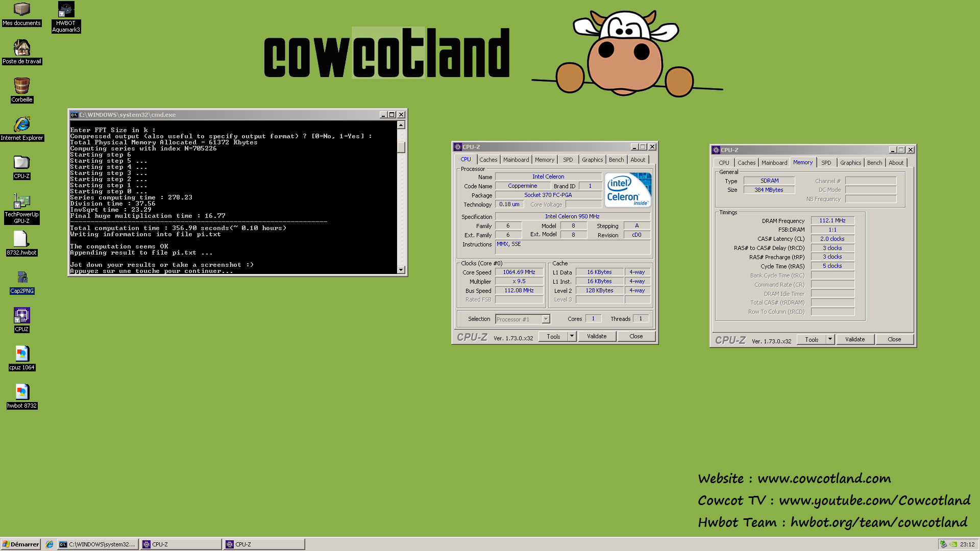Click the Core Speed value 1064.69 MHz
980x551 pixels.
519,272
